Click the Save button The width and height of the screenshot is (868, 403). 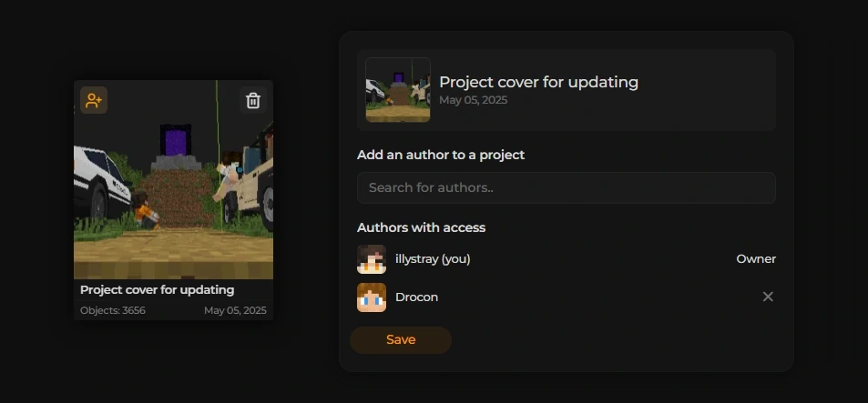(x=401, y=340)
